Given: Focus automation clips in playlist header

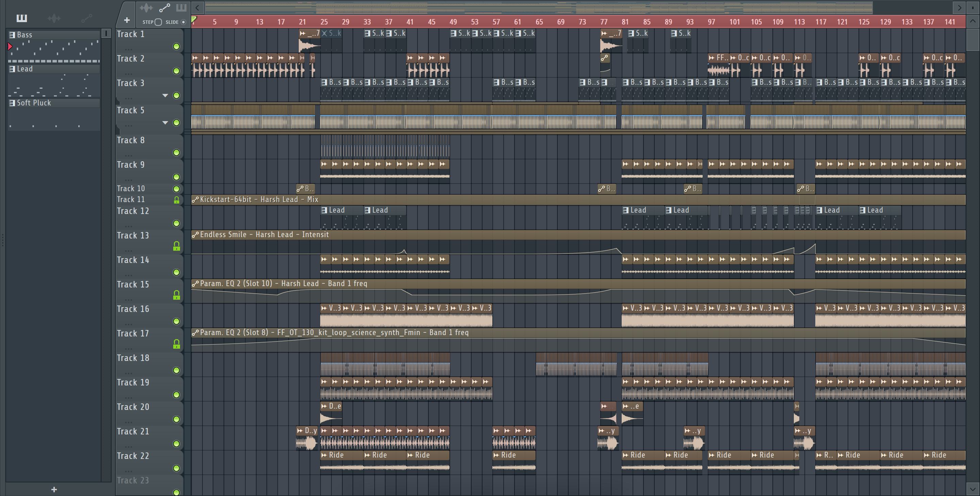Looking at the screenshot, I should 164,7.
